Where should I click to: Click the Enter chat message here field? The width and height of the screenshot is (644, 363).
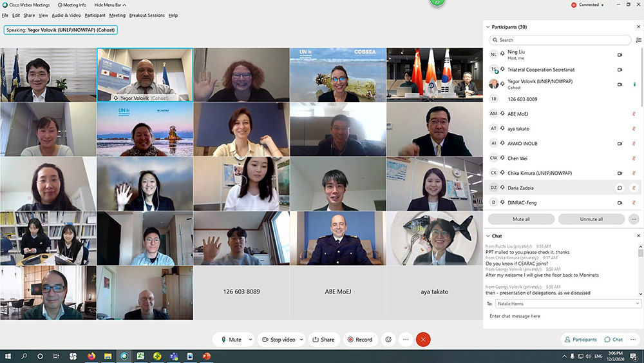tap(563, 316)
